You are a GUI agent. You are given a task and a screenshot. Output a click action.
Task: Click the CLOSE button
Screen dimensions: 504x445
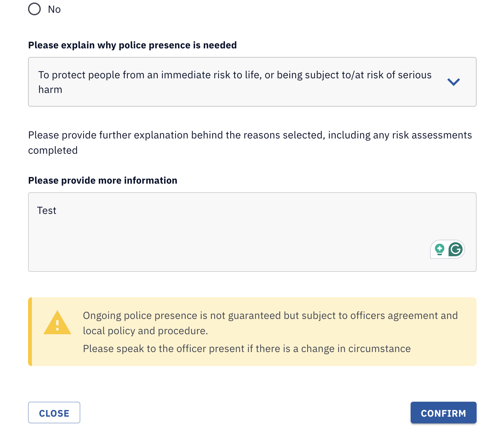54,413
